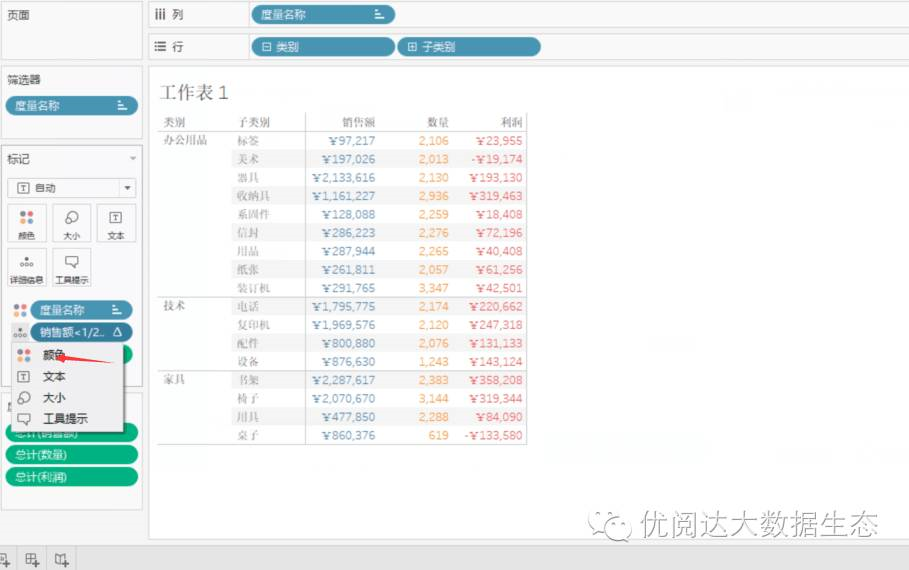Click the 销售额 column header
The height and width of the screenshot is (570, 909).
click(x=358, y=122)
